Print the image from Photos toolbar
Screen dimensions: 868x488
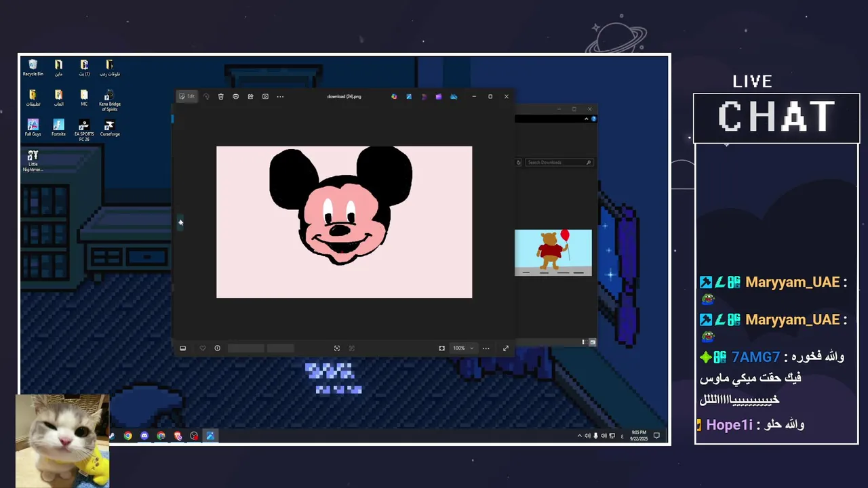pos(235,96)
